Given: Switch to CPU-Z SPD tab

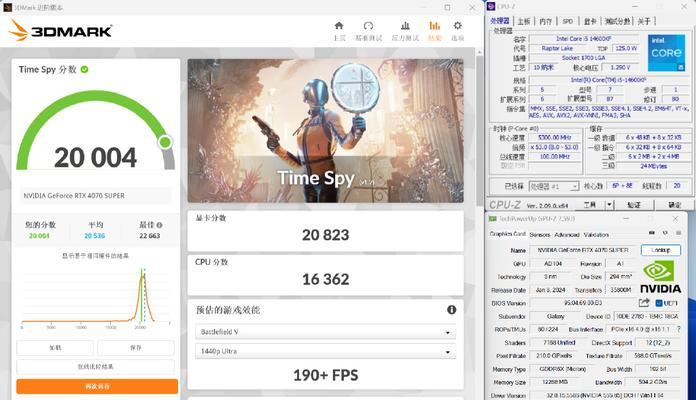Looking at the screenshot, I should [568, 21].
